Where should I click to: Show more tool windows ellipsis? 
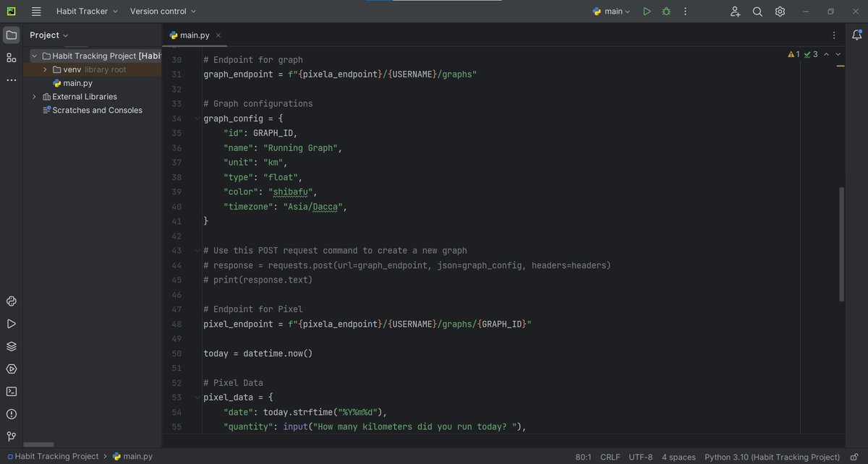tap(11, 80)
